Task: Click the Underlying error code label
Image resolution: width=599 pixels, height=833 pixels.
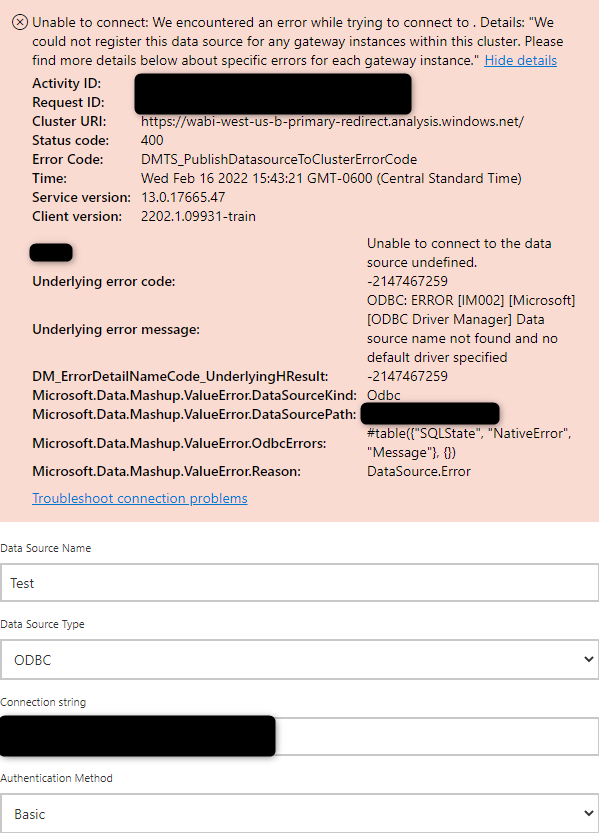Action: click(x=104, y=282)
